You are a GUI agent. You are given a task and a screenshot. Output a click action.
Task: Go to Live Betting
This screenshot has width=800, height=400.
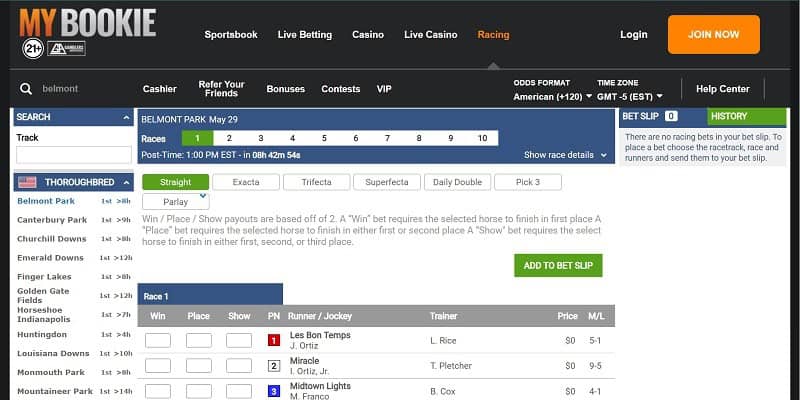[305, 35]
